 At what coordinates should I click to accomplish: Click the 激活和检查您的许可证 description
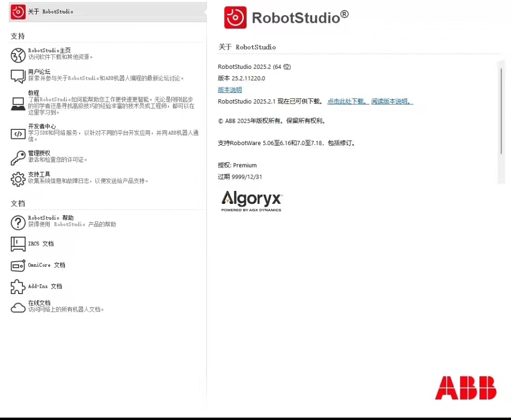pyautogui.click(x=58, y=160)
